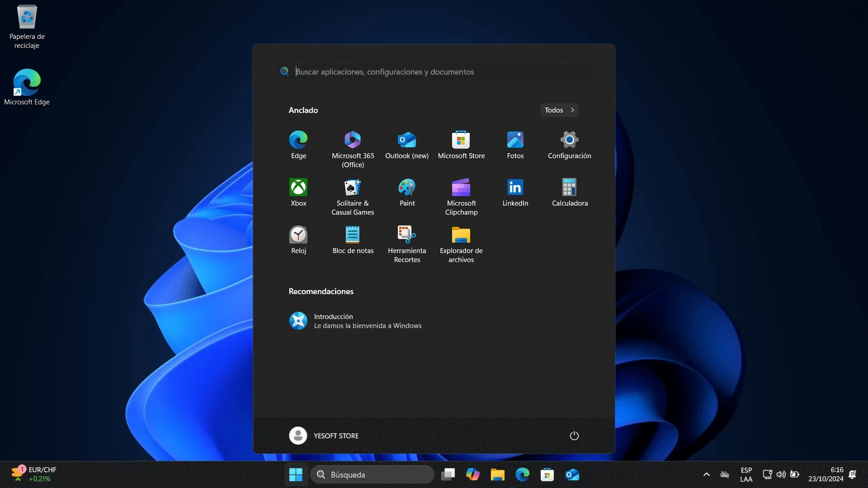This screenshot has width=868, height=488.
Task: Open the notifications bell icon
Action: tap(853, 474)
